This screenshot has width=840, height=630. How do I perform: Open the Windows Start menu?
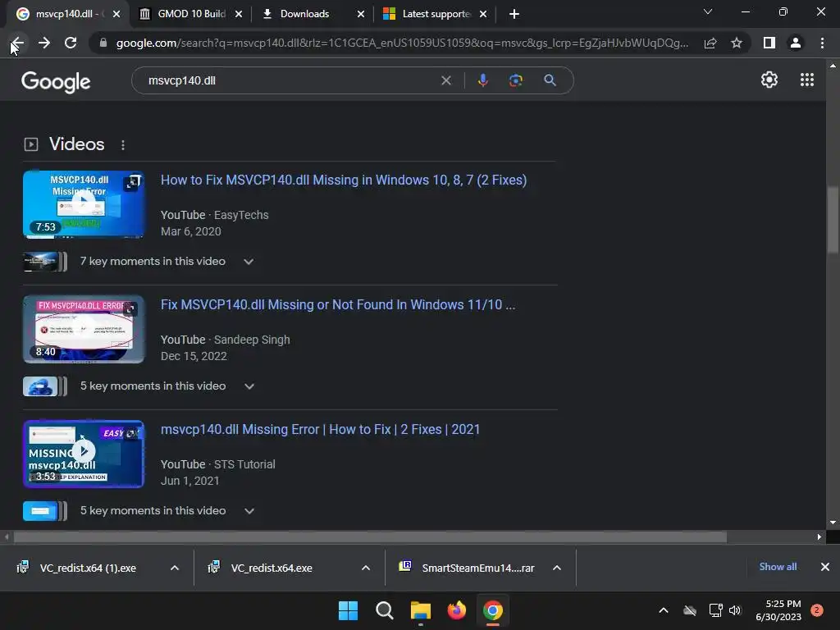348,610
